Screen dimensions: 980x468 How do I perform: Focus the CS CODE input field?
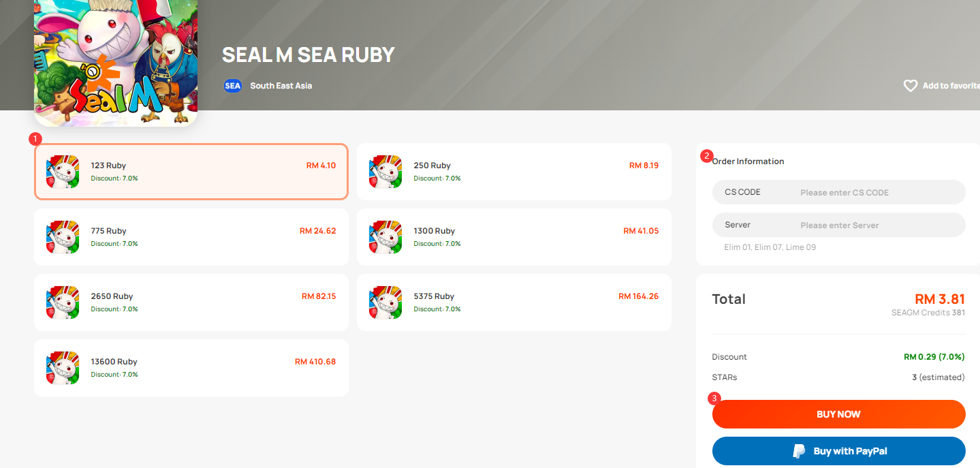[839, 192]
